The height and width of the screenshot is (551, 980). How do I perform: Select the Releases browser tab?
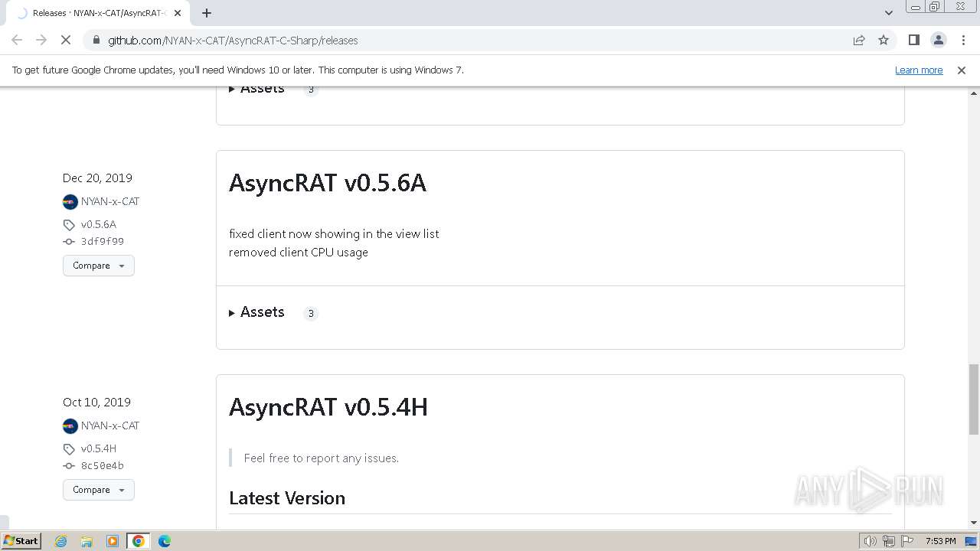(98, 13)
